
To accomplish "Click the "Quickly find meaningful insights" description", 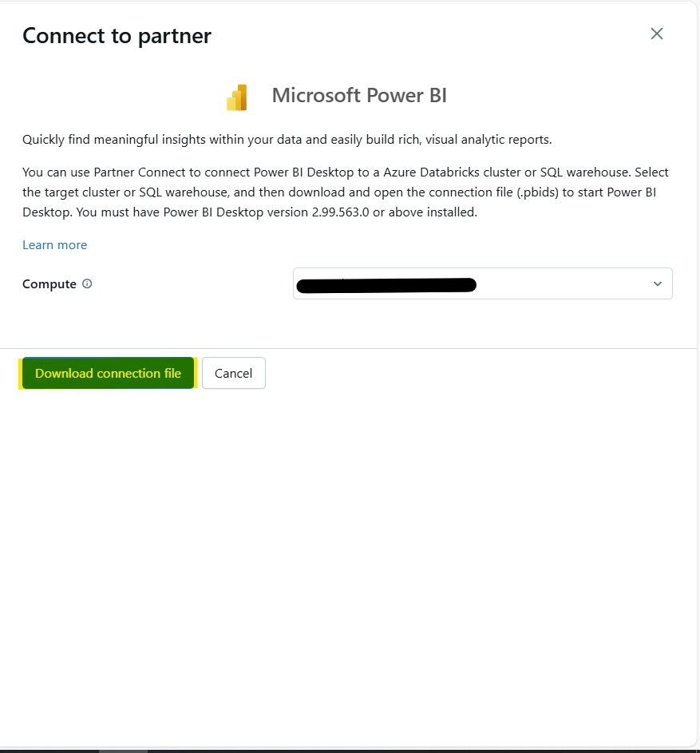I will pyautogui.click(x=287, y=140).
